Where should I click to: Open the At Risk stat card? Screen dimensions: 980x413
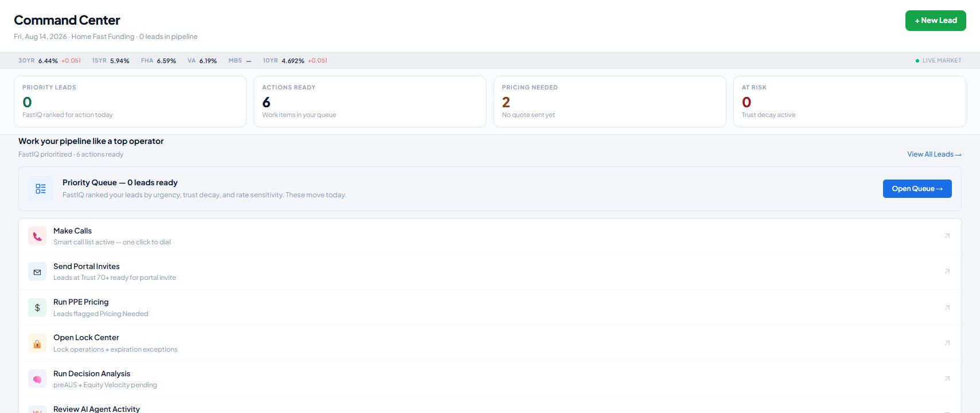point(850,102)
